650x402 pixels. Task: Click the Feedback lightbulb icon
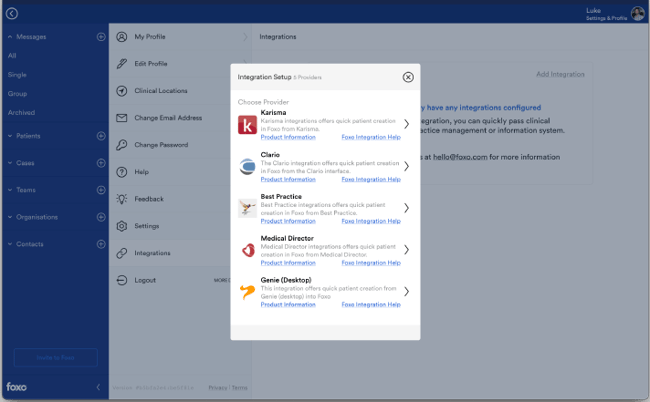[121, 199]
